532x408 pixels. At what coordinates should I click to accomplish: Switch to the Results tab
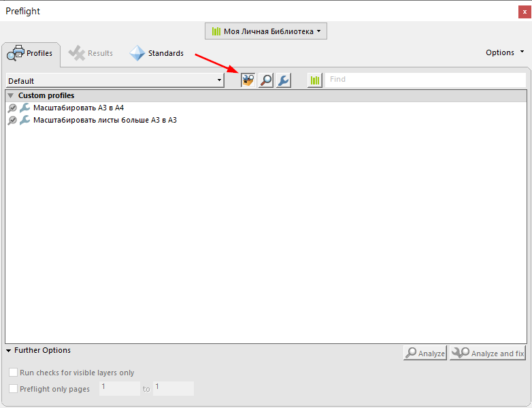point(90,53)
